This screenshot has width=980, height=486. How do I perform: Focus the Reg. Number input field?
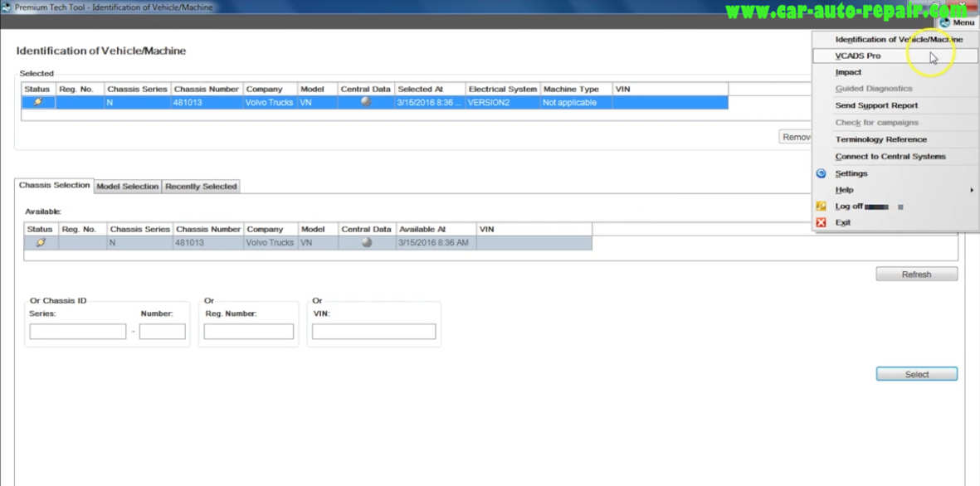click(249, 332)
